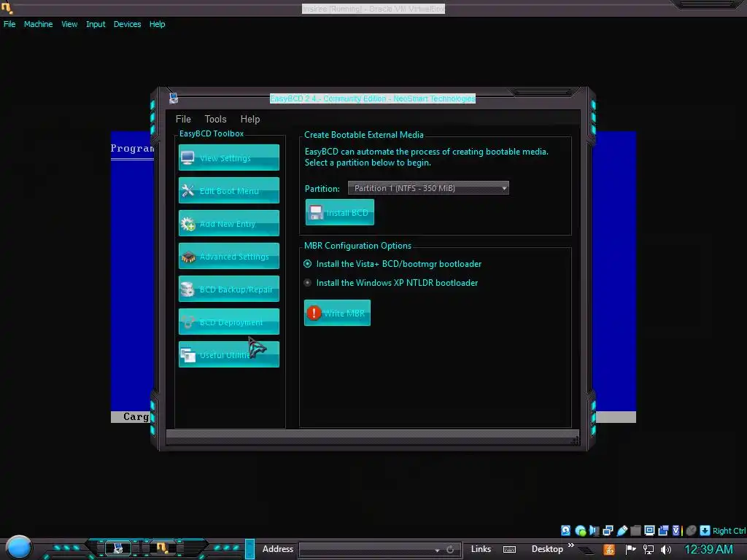
Task: Open the Input menu
Action: click(96, 24)
